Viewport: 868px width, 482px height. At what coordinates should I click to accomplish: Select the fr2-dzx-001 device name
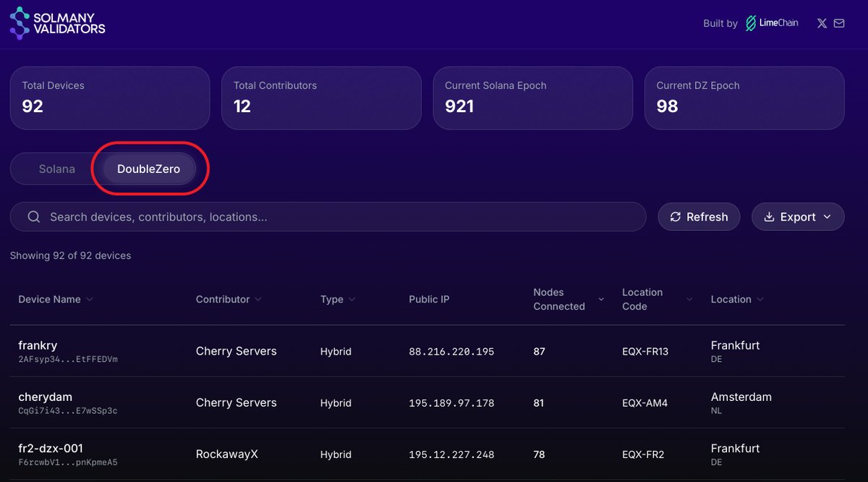click(x=50, y=448)
